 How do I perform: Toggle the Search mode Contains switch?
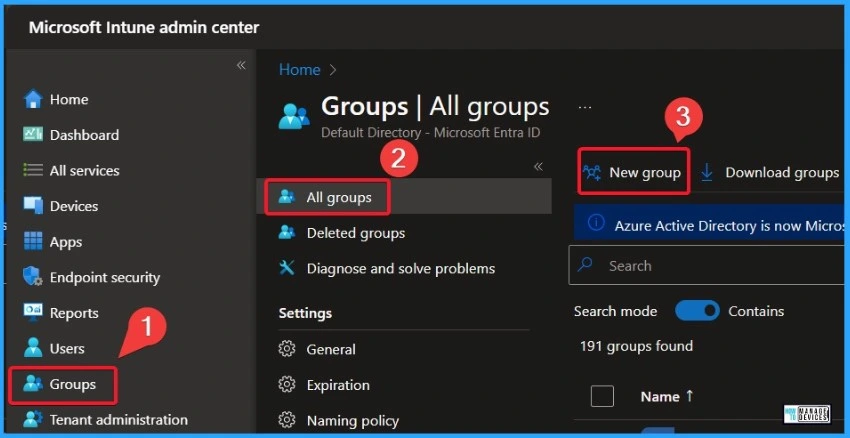tap(697, 311)
